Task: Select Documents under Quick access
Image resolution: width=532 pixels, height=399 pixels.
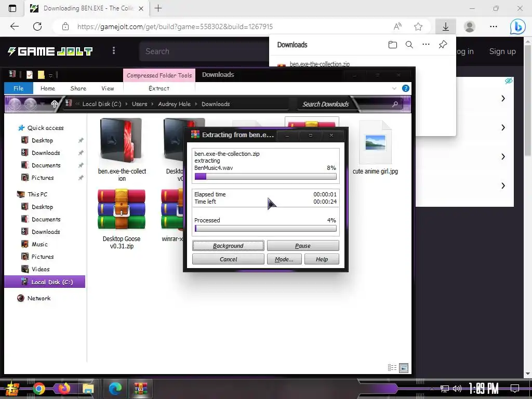Action: coord(46,165)
